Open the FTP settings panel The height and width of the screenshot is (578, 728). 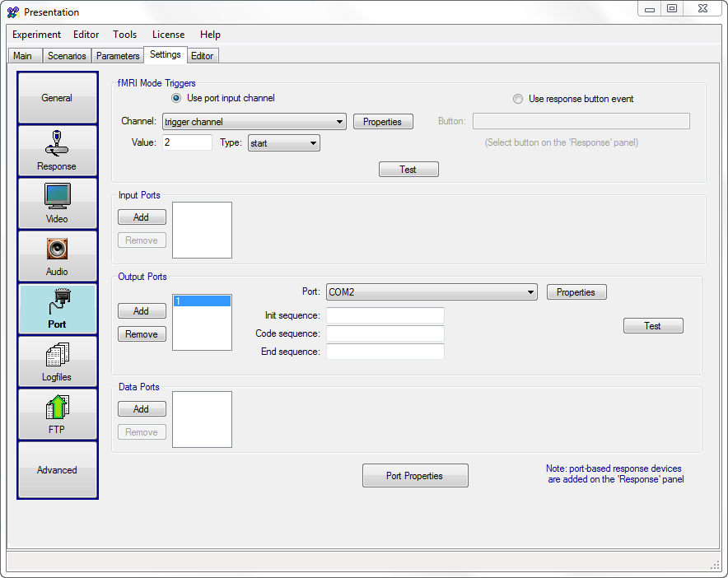tap(57, 414)
